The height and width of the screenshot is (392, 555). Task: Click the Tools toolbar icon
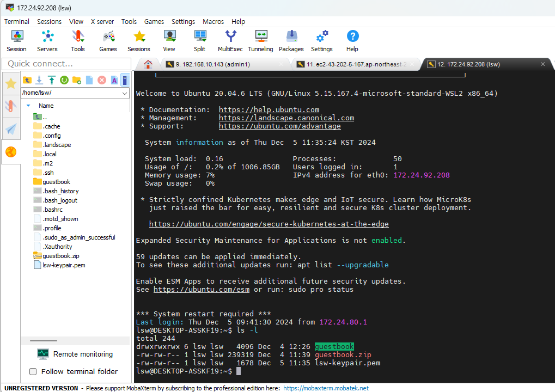pos(77,41)
